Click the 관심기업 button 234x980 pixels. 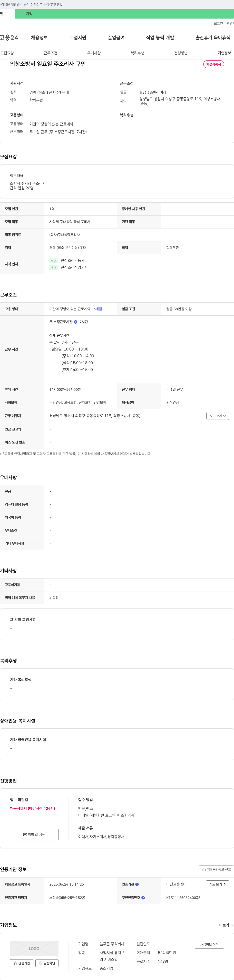tap(22, 963)
